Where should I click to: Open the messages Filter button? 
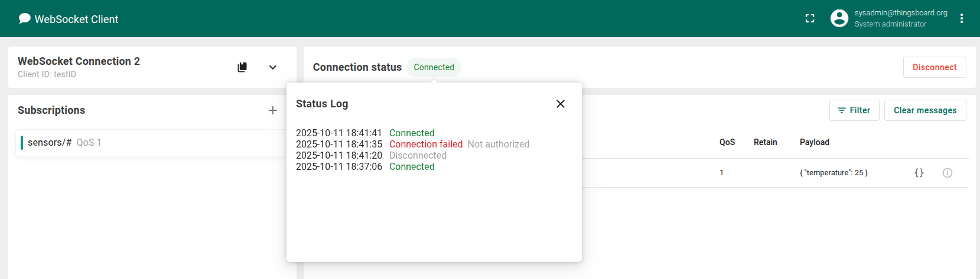tap(854, 110)
